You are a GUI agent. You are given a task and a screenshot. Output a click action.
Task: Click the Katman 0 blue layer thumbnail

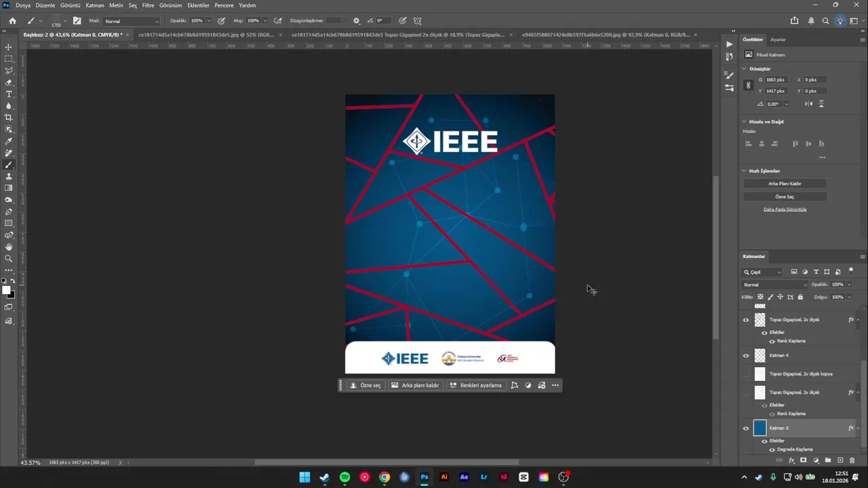click(x=759, y=428)
